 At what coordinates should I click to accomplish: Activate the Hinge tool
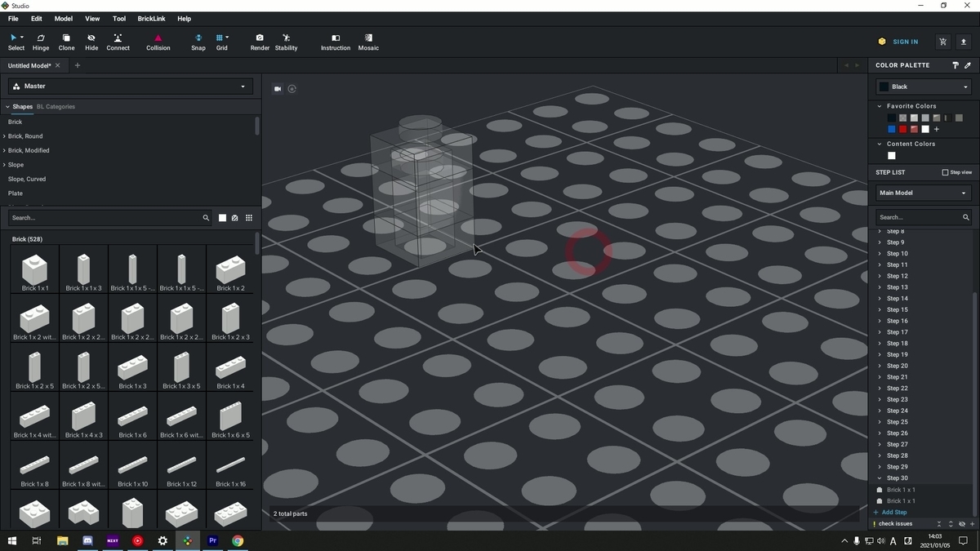(41, 42)
